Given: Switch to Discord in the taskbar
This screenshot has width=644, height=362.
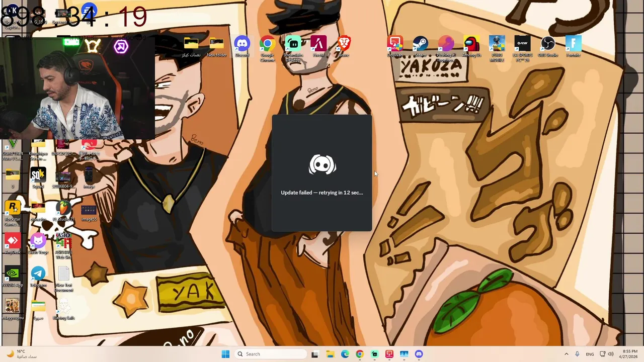Looking at the screenshot, I should (x=419, y=354).
